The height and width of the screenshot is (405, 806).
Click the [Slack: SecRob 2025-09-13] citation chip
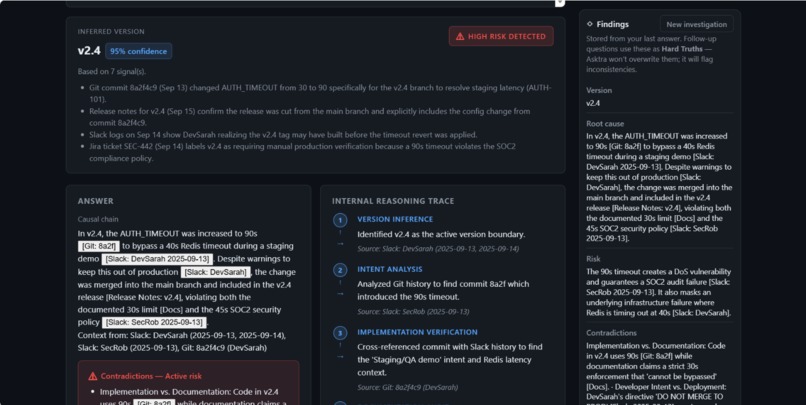click(x=154, y=322)
